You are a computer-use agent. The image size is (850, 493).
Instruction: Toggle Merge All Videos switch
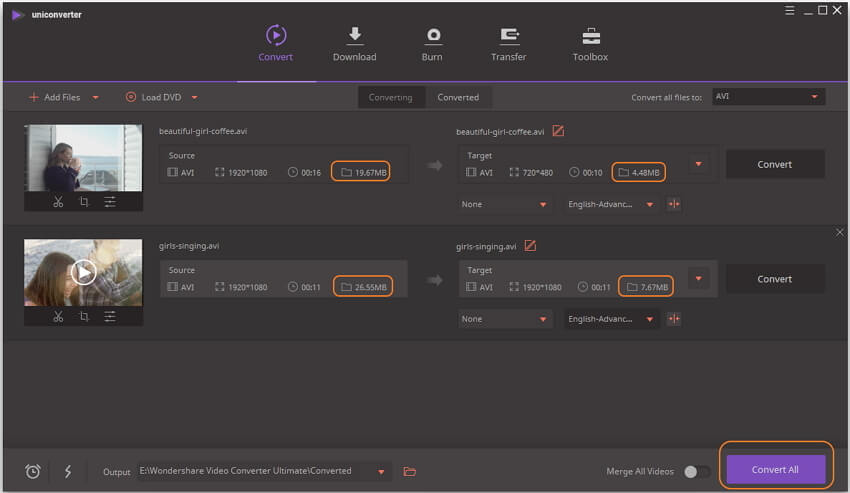(697, 471)
